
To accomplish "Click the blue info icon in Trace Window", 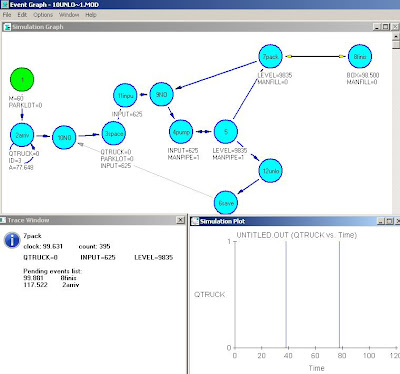I will (12, 240).
